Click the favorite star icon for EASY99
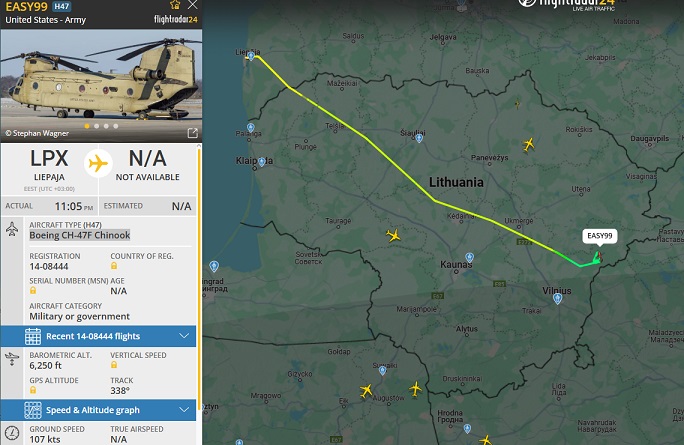This screenshot has height=445, width=684. (175, 5)
